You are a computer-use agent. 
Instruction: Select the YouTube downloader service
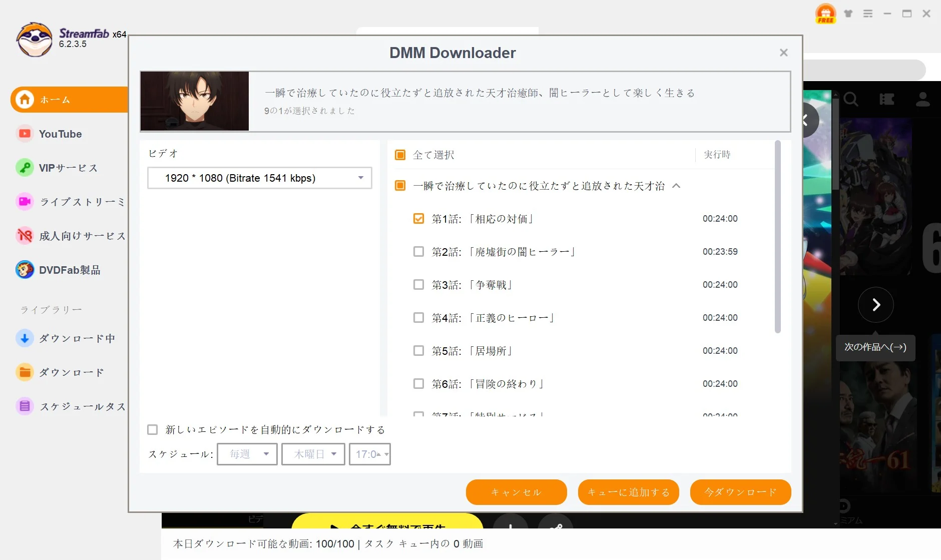pyautogui.click(x=60, y=134)
